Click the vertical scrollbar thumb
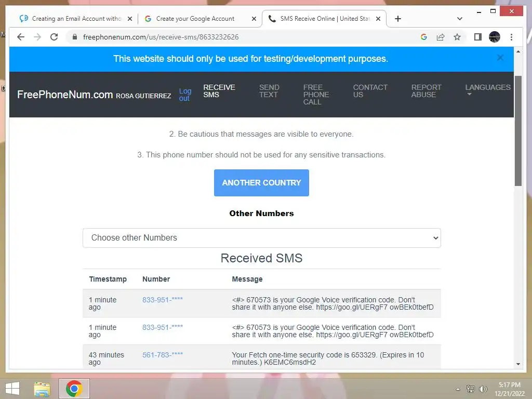Screen dimensions: 532x399 coord(518,130)
